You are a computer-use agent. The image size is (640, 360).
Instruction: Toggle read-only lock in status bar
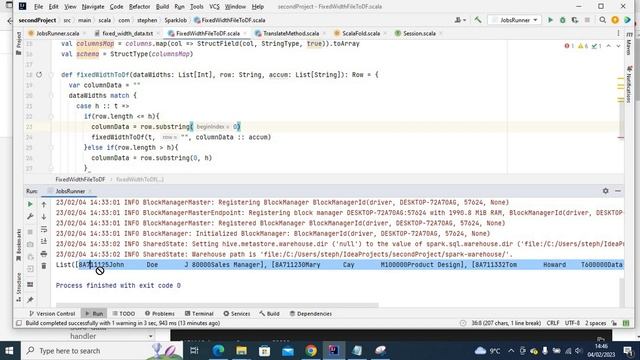pyautogui.click(x=614, y=323)
